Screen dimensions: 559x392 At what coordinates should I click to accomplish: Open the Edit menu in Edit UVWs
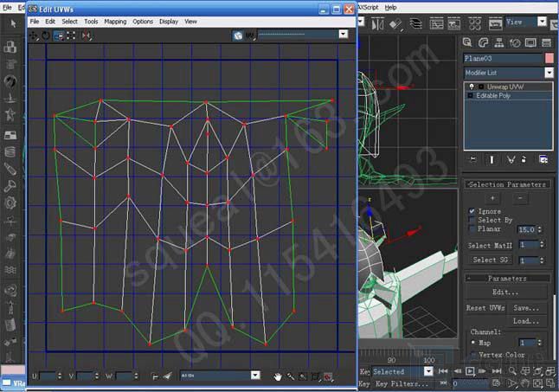[x=50, y=22]
